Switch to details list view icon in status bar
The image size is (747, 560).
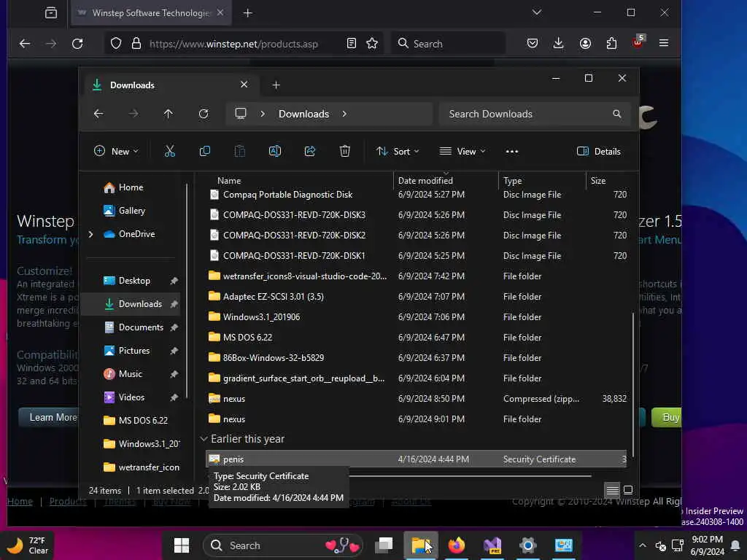[x=612, y=490]
